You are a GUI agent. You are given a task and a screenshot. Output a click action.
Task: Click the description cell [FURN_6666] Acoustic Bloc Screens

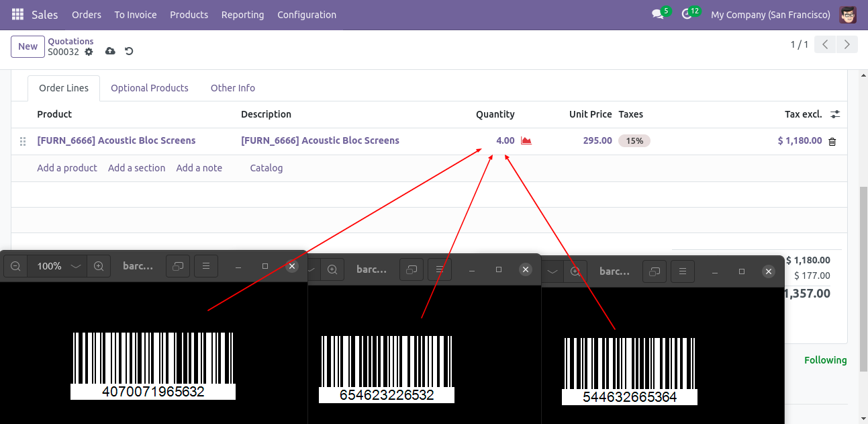320,140
